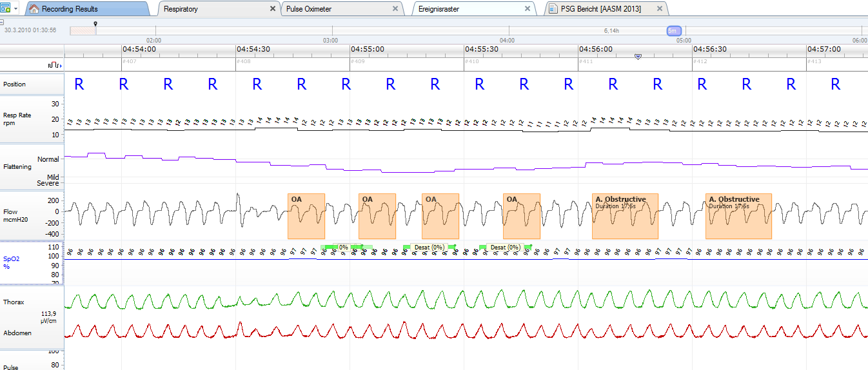Click the 04:54:00 time ruler label

point(139,49)
